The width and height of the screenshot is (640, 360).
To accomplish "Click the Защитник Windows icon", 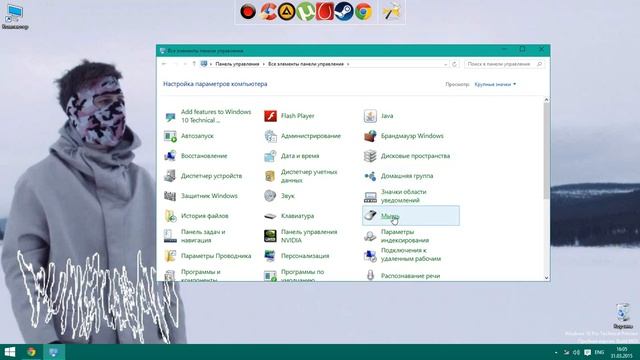I will coord(170,196).
